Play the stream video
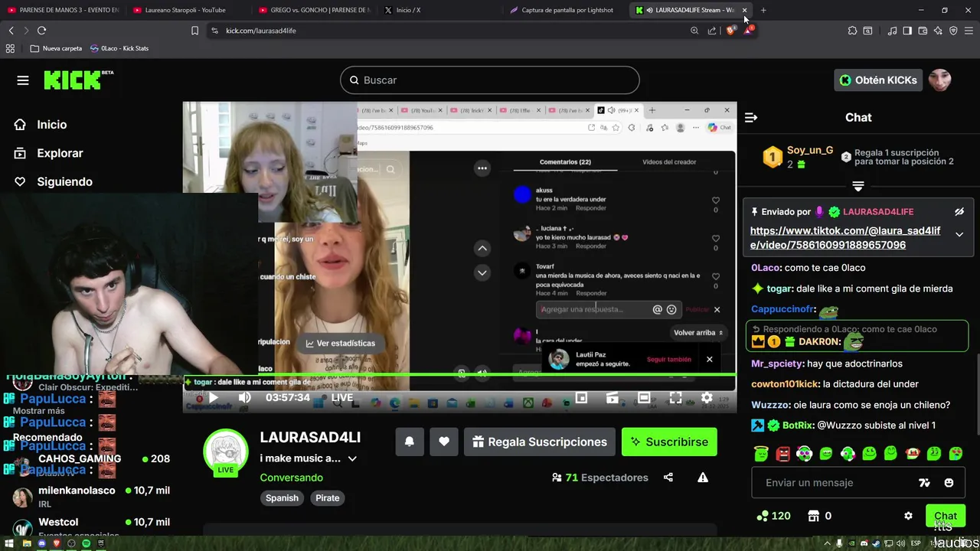 click(213, 398)
